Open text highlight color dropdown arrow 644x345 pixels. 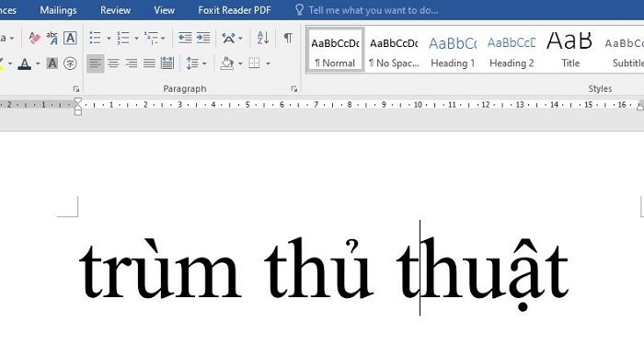tap(10, 63)
